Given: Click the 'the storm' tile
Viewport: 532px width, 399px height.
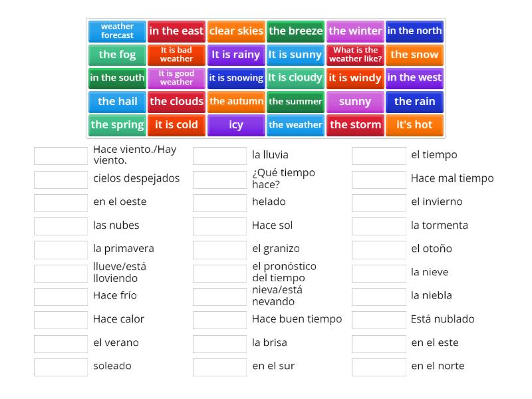Looking at the screenshot, I should [355, 124].
